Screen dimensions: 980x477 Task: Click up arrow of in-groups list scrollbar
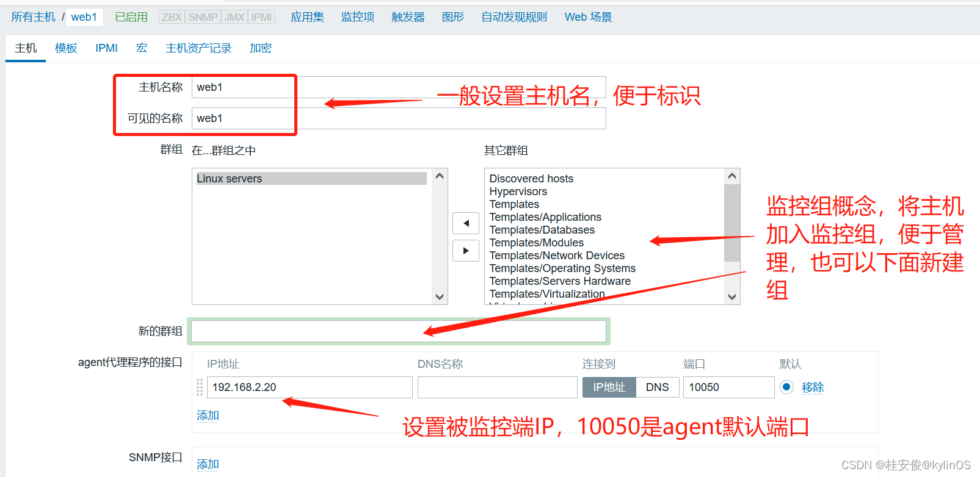pos(440,176)
